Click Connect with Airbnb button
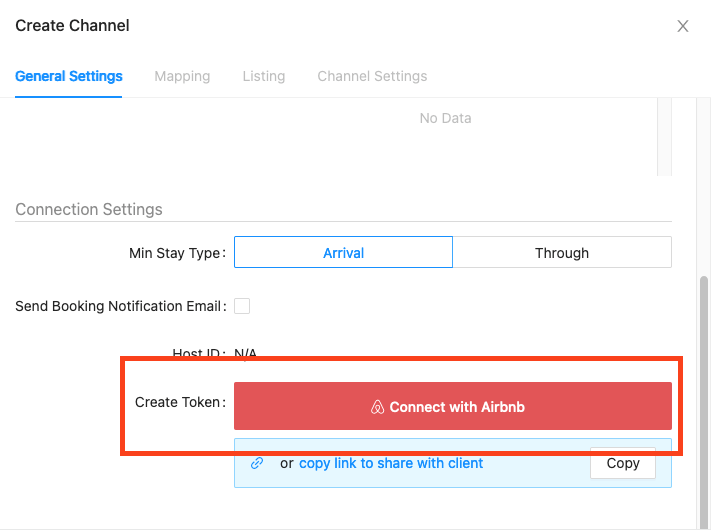 coord(452,406)
